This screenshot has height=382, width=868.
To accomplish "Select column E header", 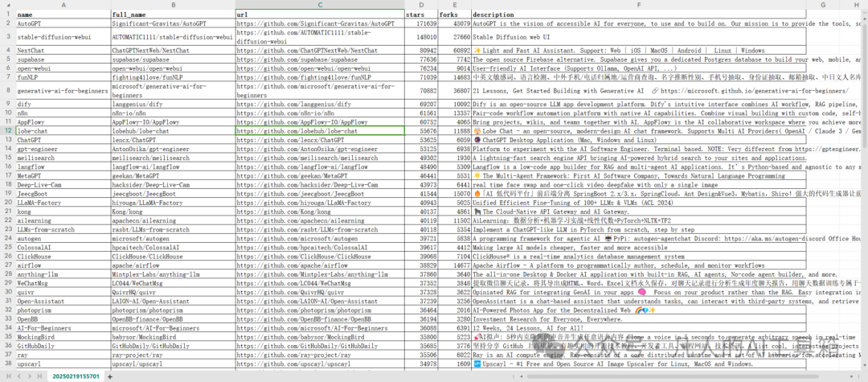I will pos(454,5).
